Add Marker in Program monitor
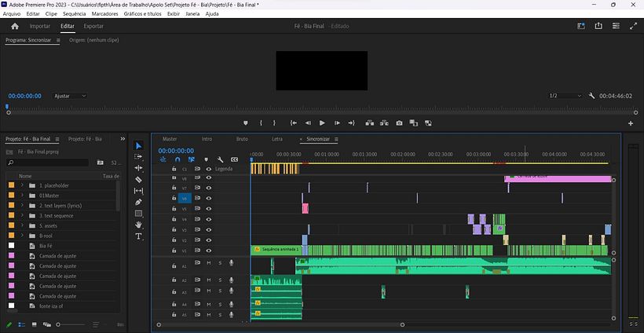This screenshot has height=333, width=644. click(246, 123)
